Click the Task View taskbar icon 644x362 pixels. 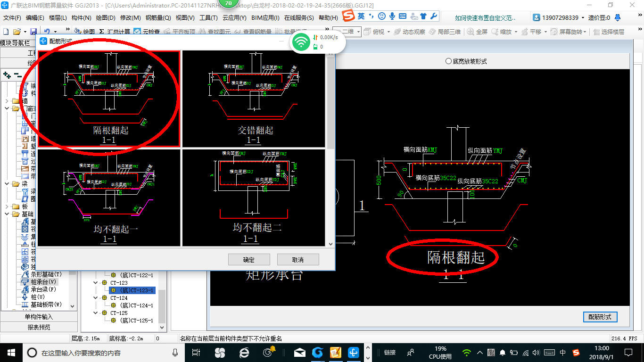pos(197,352)
